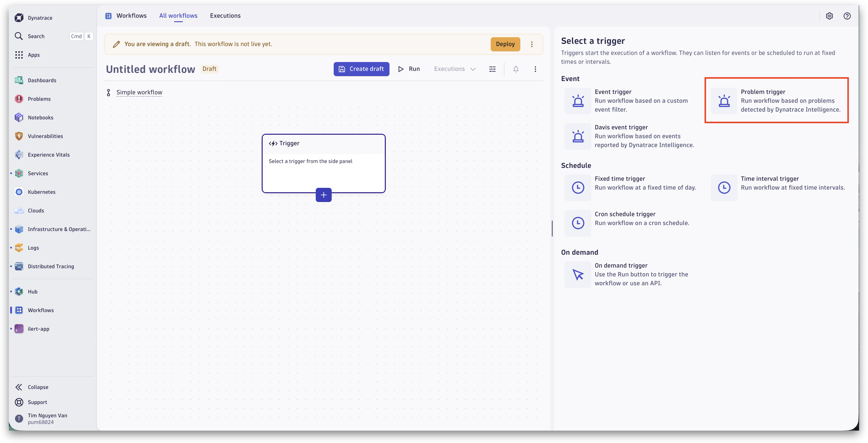Open workflow notifications bell icon
The height and width of the screenshot is (443, 868).
pos(515,69)
